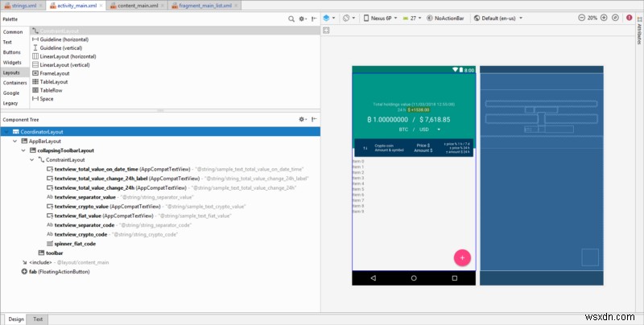Collapse the nested ConstraintLayout node
The width and height of the screenshot is (644, 325).
(31, 160)
